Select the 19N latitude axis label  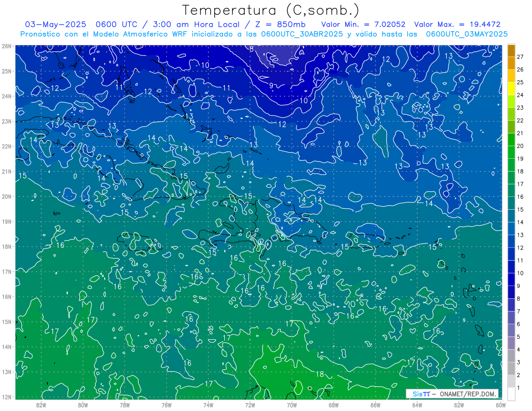[6, 221]
